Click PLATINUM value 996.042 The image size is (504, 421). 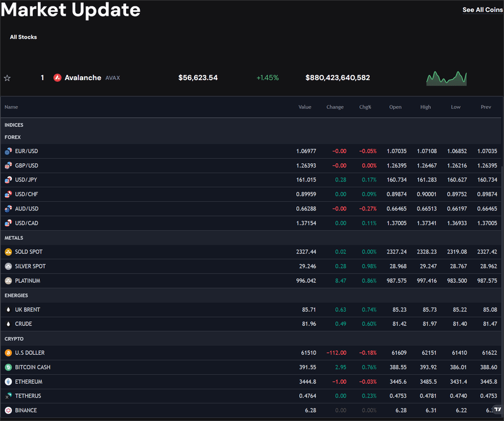click(306, 281)
